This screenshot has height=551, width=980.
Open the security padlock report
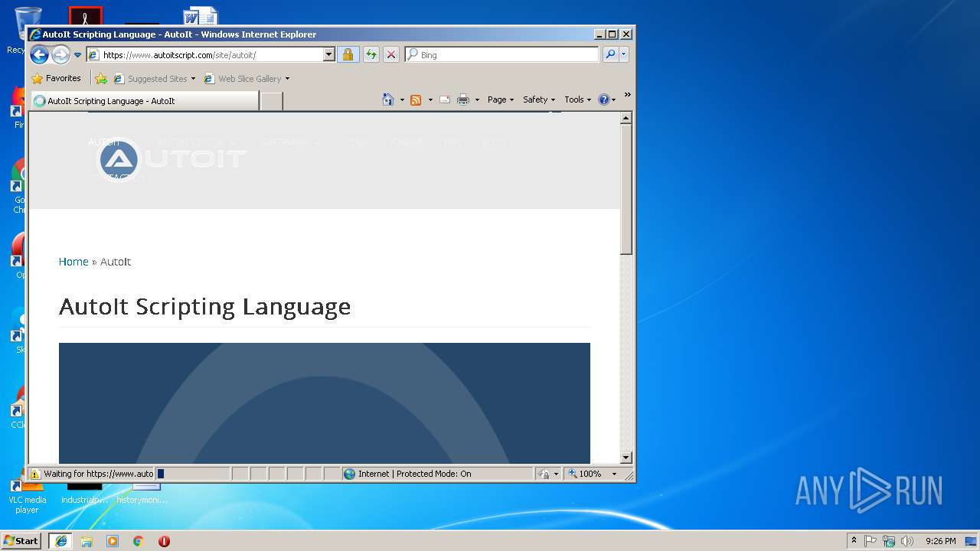348,55
